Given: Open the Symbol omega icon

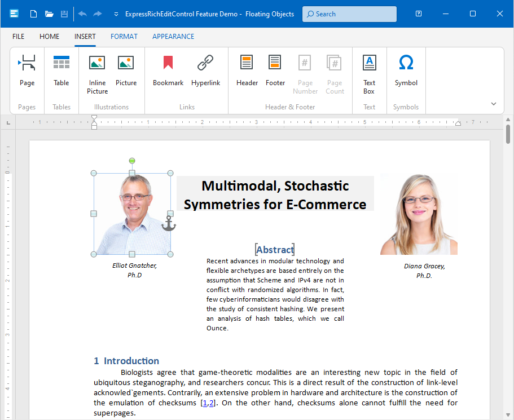Looking at the screenshot, I should pyautogui.click(x=406, y=63).
